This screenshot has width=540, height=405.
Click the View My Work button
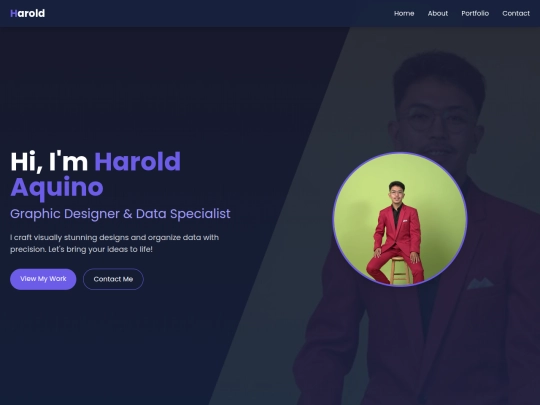(x=43, y=279)
